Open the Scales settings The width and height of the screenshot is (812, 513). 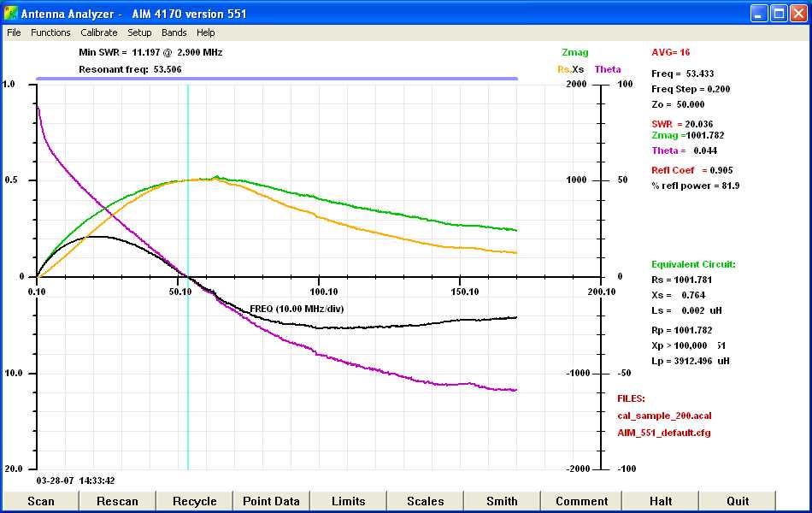(x=426, y=501)
